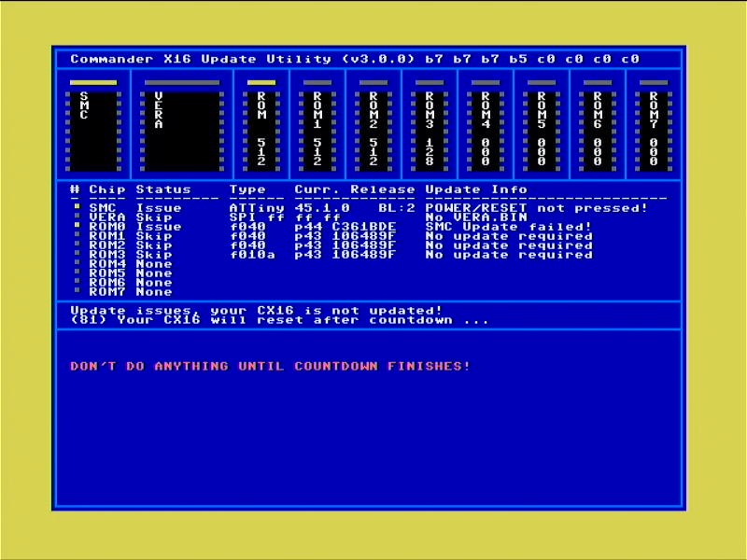Select the ROM4 000 chip graphic
Image resolution: width=747 pixels, height=560 pixels.
click(x=486, y=131)
